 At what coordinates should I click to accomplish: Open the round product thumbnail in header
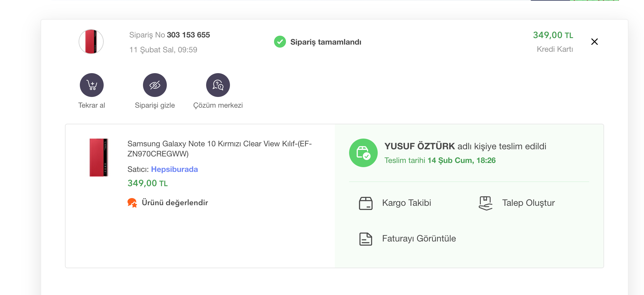coord(91,42)
